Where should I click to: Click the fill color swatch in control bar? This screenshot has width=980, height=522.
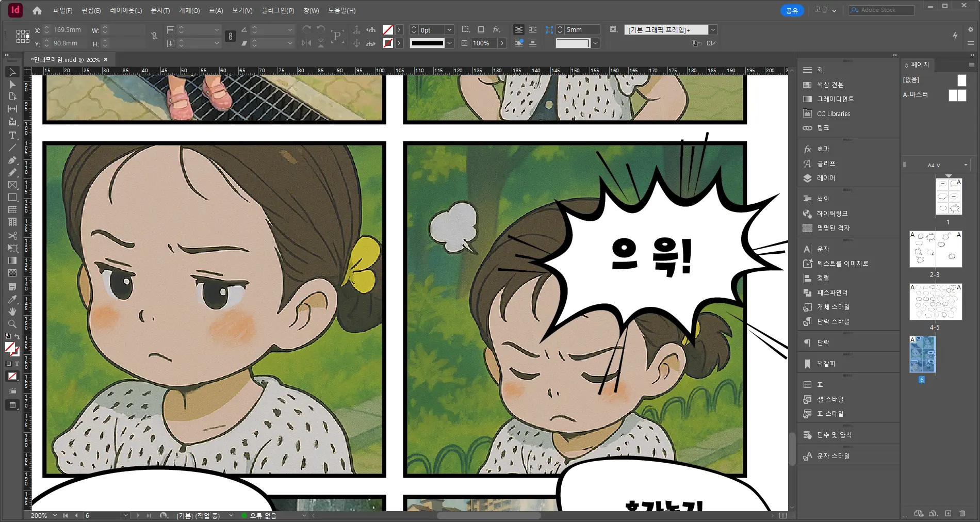[388, 30]
